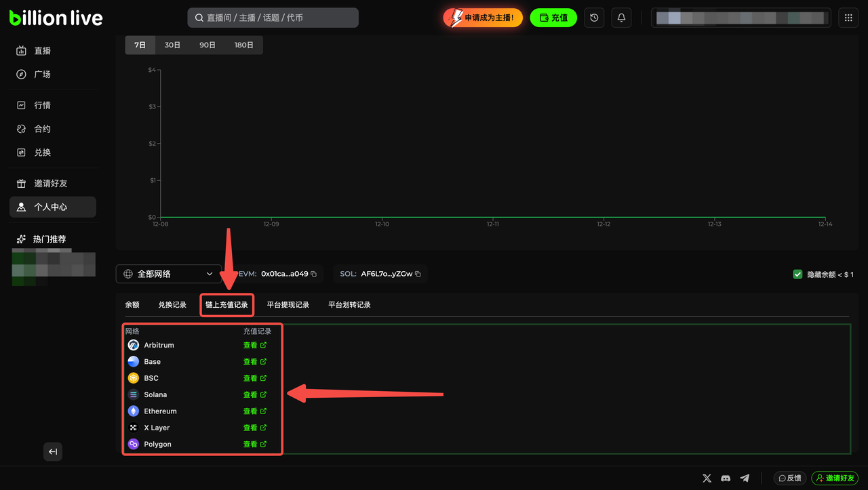Copy the SOL wallet address
The height and width of the screenshot is (490, 868).
pos(418,274)
